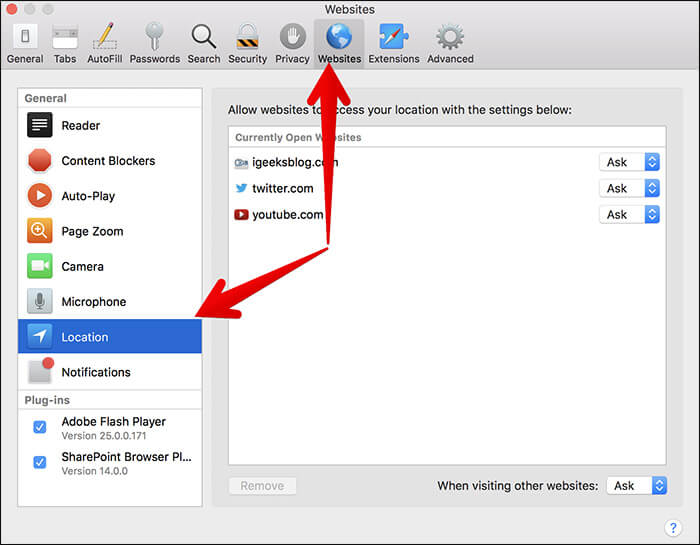This screenshot has width=700, height=545.
Task: Open the AutoFill pencil icon
Action: tap(104, 36)
